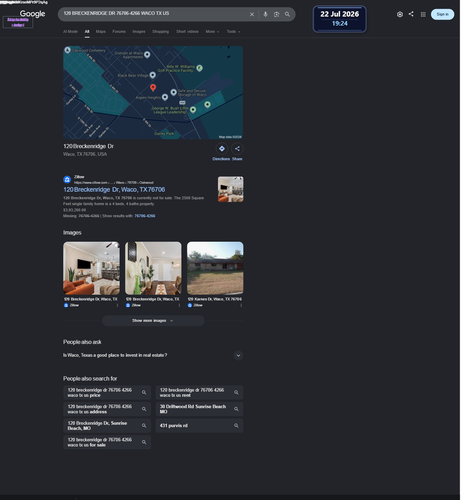Search '120 breckenridge dr 76706 4266 rent' suggestion
Viewport: 465px width, 500px height.
coord(199,392)
